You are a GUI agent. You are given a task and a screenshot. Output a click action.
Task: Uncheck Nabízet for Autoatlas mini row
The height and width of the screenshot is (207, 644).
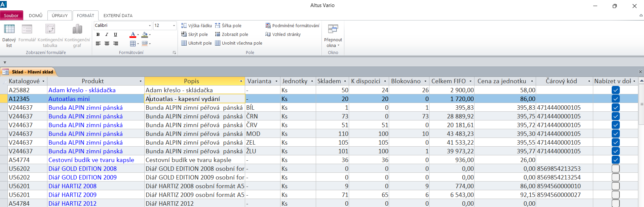[x=615, y=99]
